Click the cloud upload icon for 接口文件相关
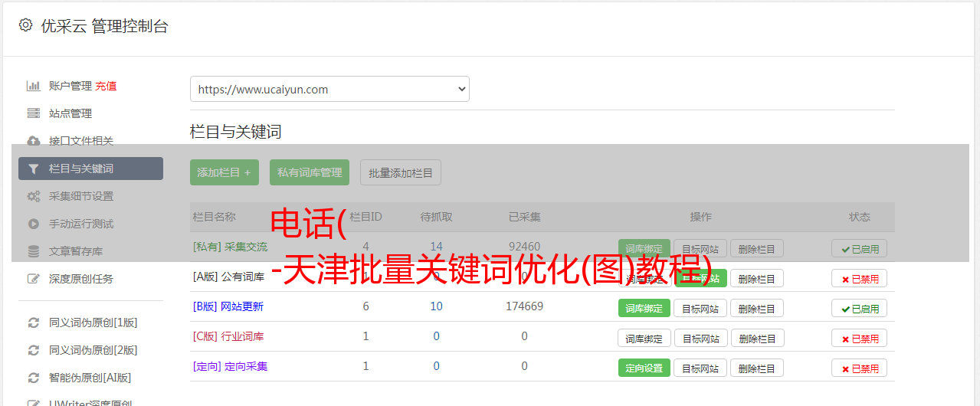Image resolution: width=980 pixels, height=406 pixels. (x=33, y=141)
